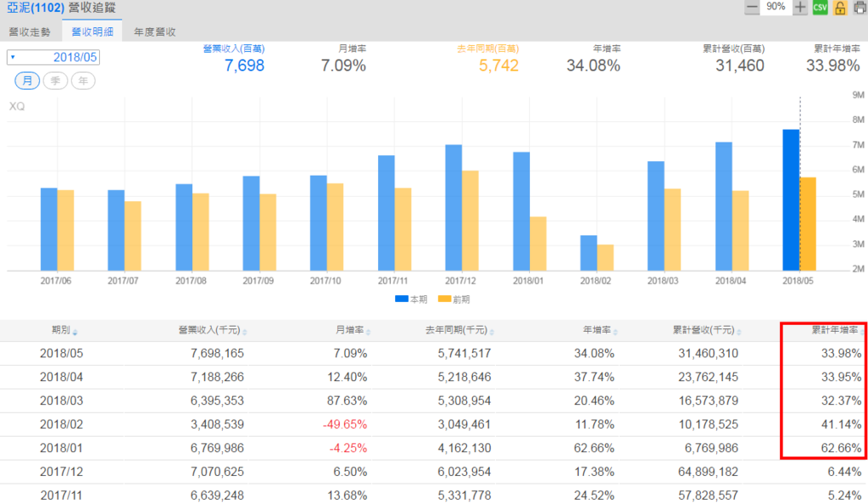The width and height of the screenshot is (868, 504).
Task: Select the 2017/11 table row period
Action: [61, 496]
